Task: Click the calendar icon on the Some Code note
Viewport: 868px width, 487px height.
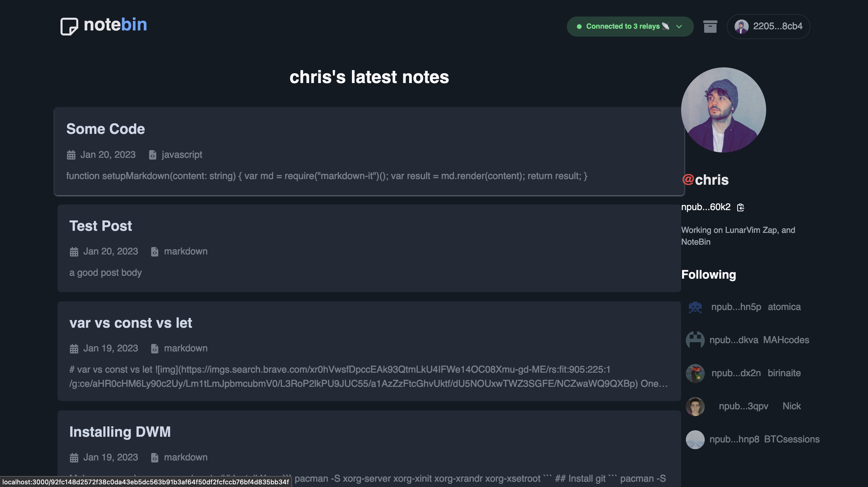Action: (71, 155)
